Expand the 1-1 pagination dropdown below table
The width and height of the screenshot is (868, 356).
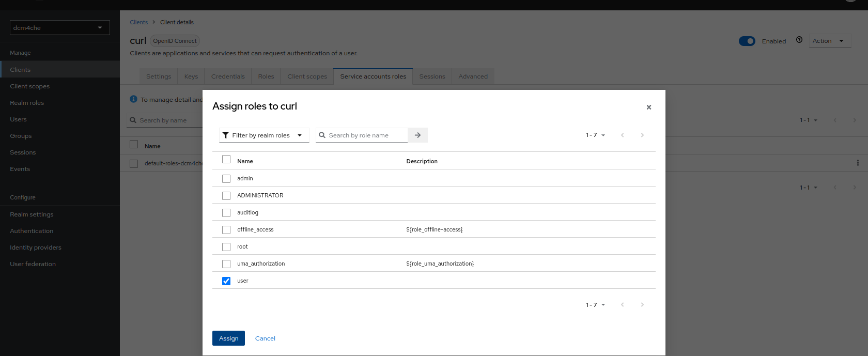coord(809,188)
